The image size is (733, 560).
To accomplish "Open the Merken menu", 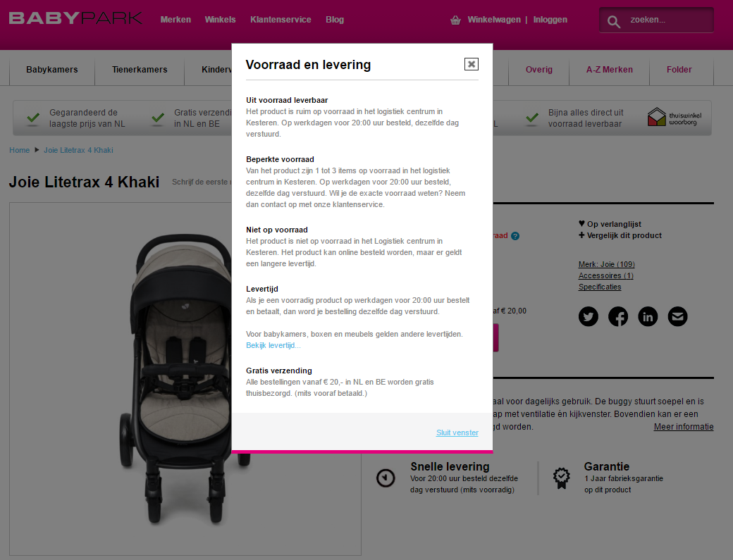I will tap(175, 20).
